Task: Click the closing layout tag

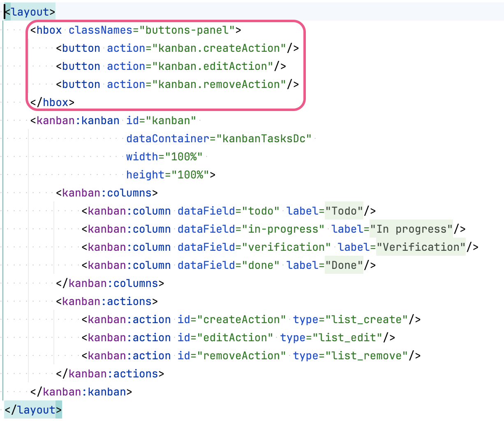Action: tap(31, 410)
